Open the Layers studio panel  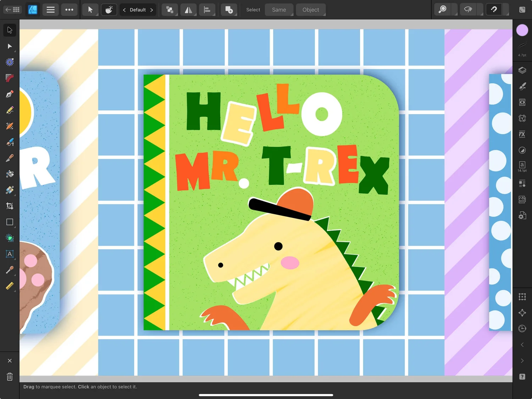tap(522, 70)
